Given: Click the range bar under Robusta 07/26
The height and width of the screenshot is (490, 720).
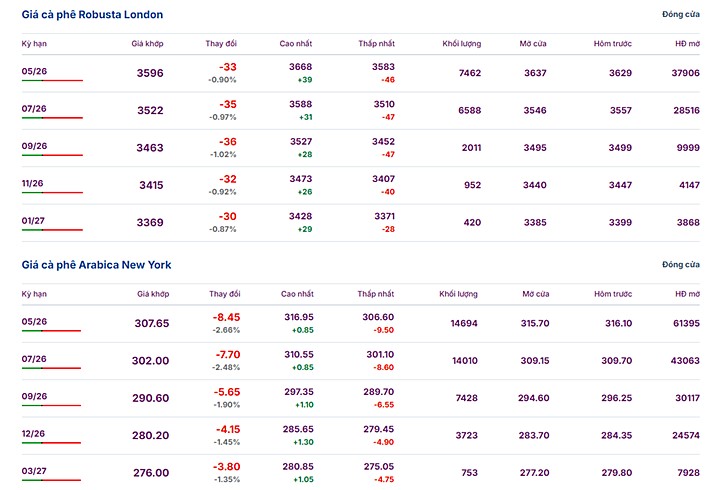Looking at the screenshot, I should 52,118.
